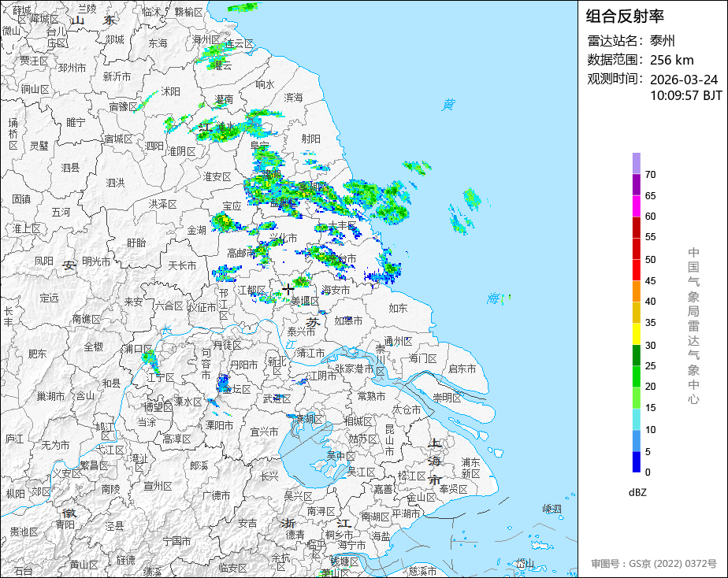Click the 海门区 map label
This screenshot has height=578, width=728.
click(422, 358)
